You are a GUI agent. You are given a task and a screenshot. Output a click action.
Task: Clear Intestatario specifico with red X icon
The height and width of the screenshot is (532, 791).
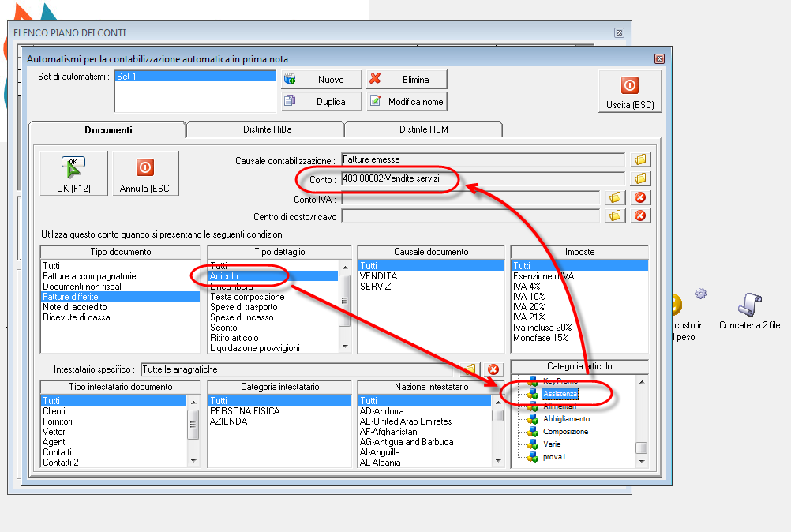tap(493, 369)
